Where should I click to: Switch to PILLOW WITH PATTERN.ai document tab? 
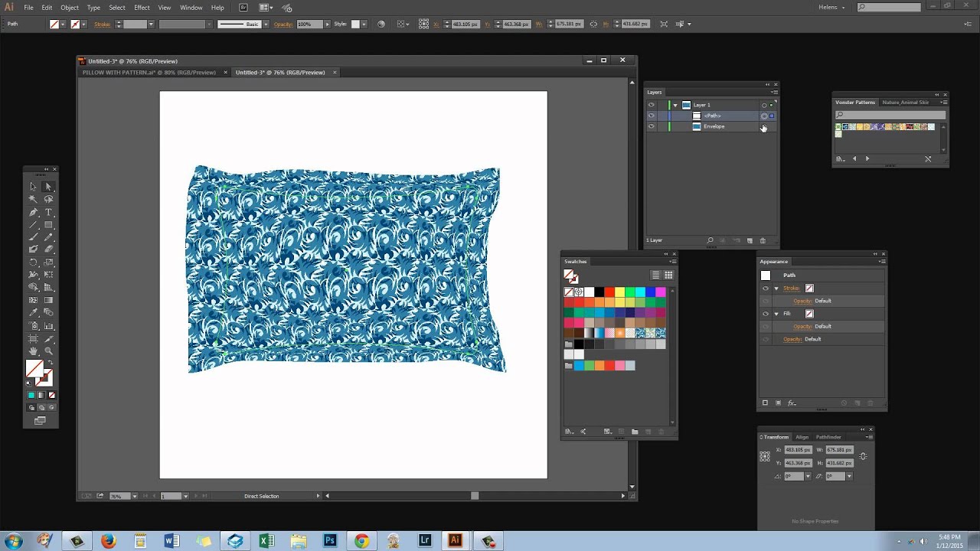coord(149,73)
